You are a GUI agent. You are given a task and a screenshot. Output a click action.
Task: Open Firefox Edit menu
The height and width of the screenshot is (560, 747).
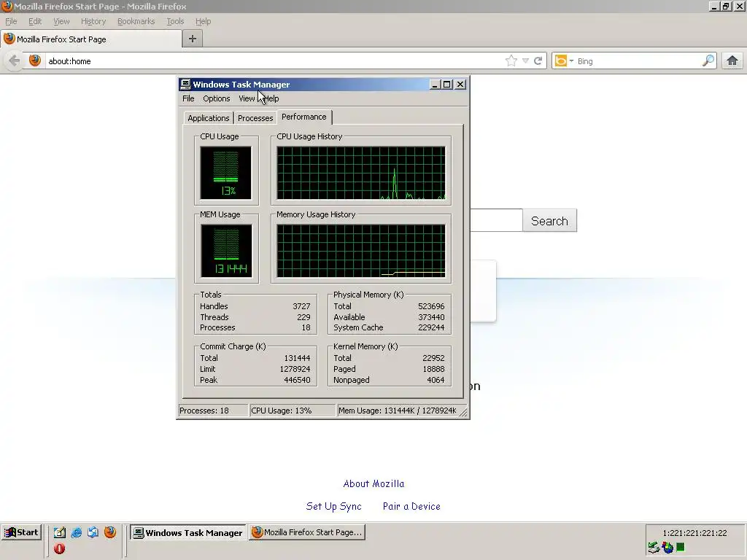[35, 21]
